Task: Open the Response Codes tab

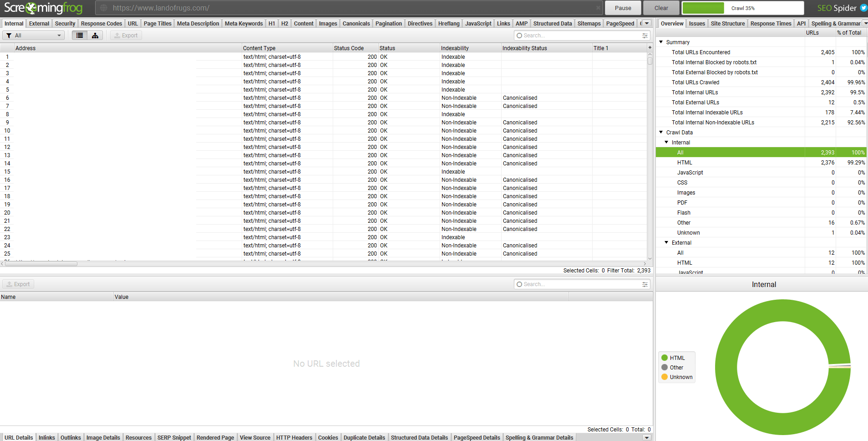Action: tap(101, 23)
